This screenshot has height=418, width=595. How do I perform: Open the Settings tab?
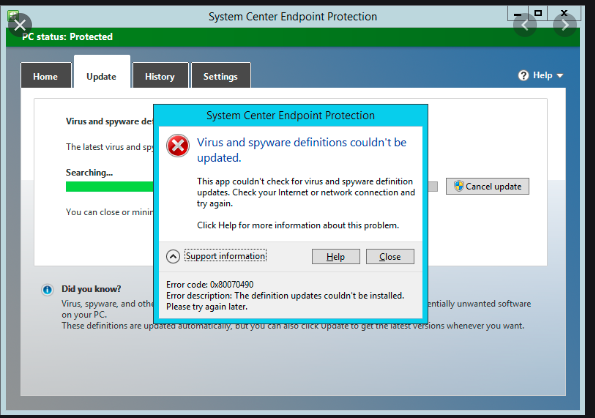(x=220, y=76)
